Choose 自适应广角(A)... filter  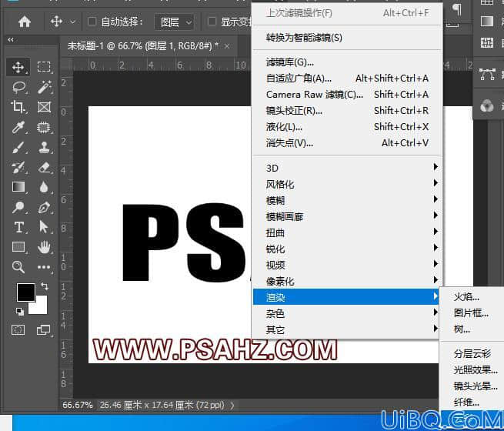pos(347,78)
